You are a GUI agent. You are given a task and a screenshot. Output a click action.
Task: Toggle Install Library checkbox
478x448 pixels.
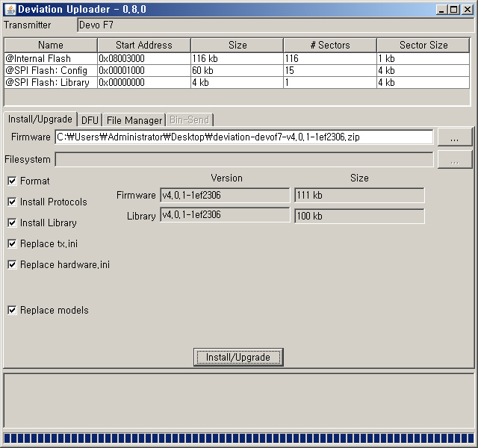pyautogui.click(x=12, y=223)
